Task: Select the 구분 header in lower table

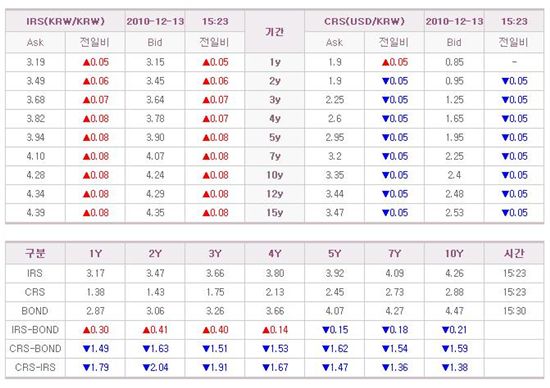Action: pos(35,253)
